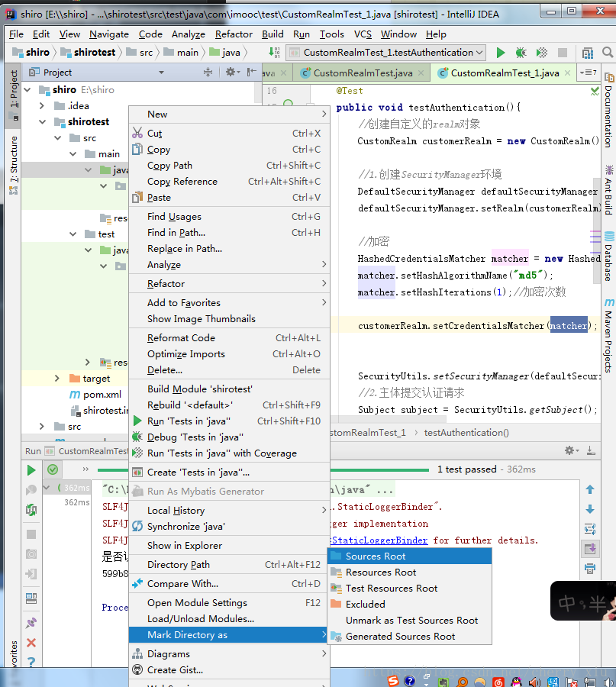
Task: Go to next output down arrow
Action: point(590,509)
